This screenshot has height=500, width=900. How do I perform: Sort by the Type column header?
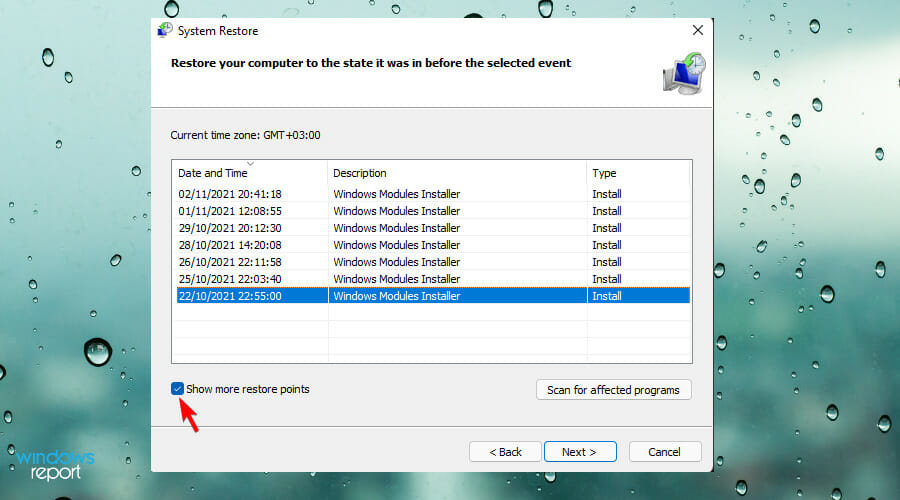[x=638, y=173]
